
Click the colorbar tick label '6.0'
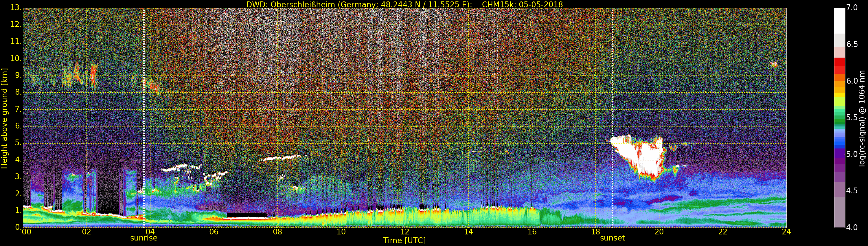click(852, 81)
